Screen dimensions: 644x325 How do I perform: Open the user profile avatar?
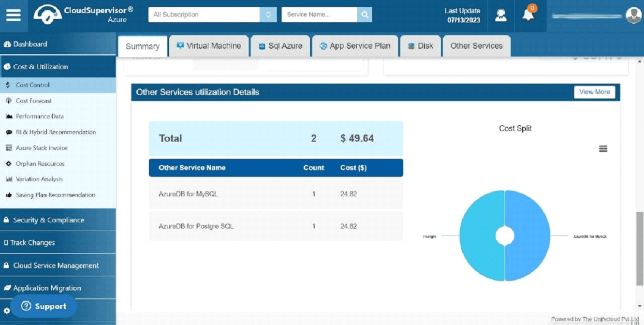click(x=633, y=15)
